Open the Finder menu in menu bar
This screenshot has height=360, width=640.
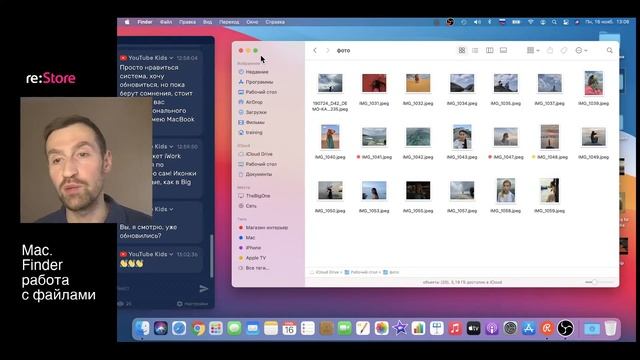pos(145,22)
